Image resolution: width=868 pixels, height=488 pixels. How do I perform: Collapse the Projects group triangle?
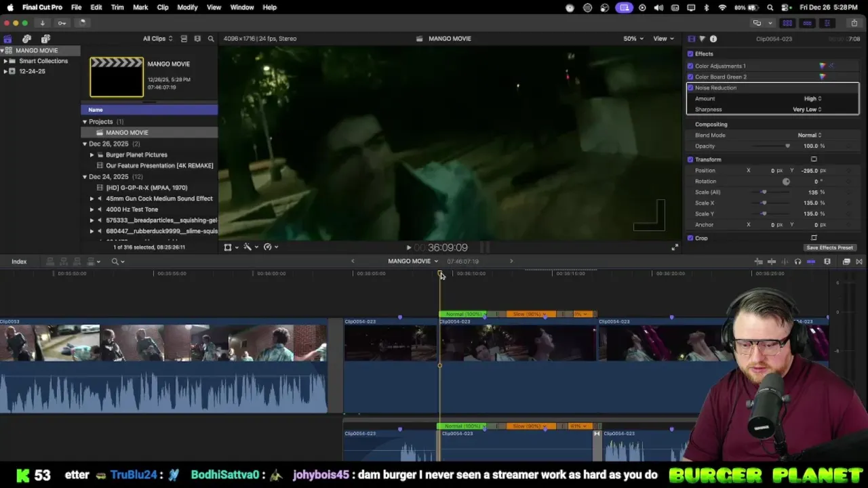pyautogui.click(x=85, y=122)
